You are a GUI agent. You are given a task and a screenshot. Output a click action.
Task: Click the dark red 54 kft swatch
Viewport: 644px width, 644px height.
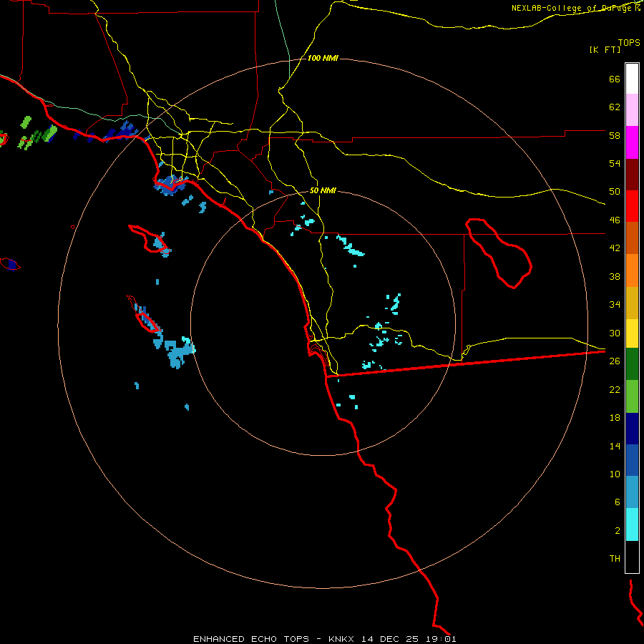[x=632, y=175]
